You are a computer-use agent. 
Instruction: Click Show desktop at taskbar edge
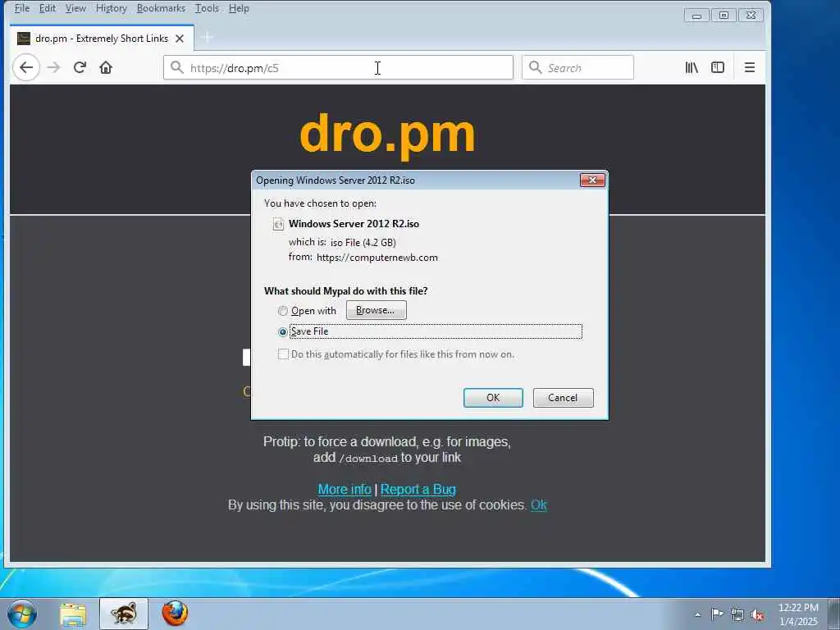point(834,614)
